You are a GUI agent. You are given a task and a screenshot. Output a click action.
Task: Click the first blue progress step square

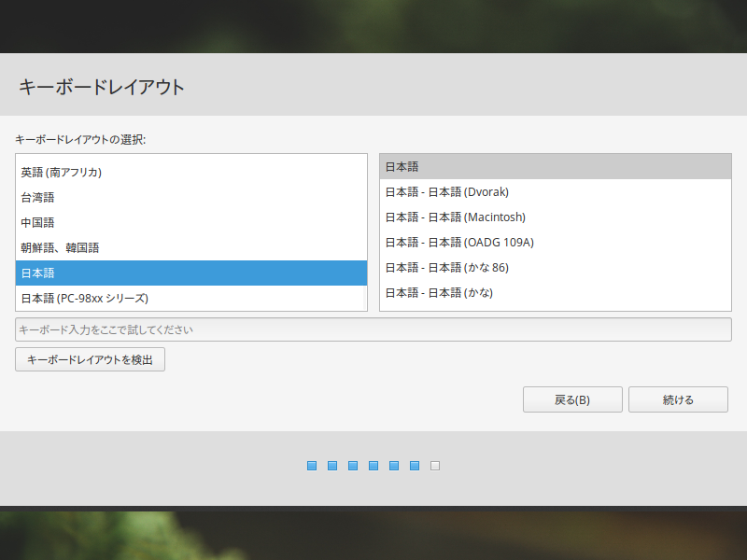(312, 466)
